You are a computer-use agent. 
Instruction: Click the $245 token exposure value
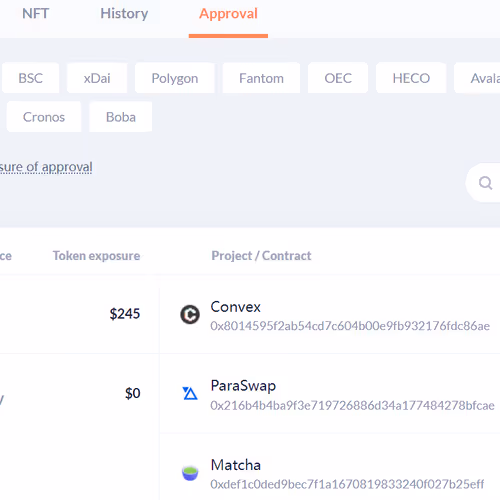(125, 314)
